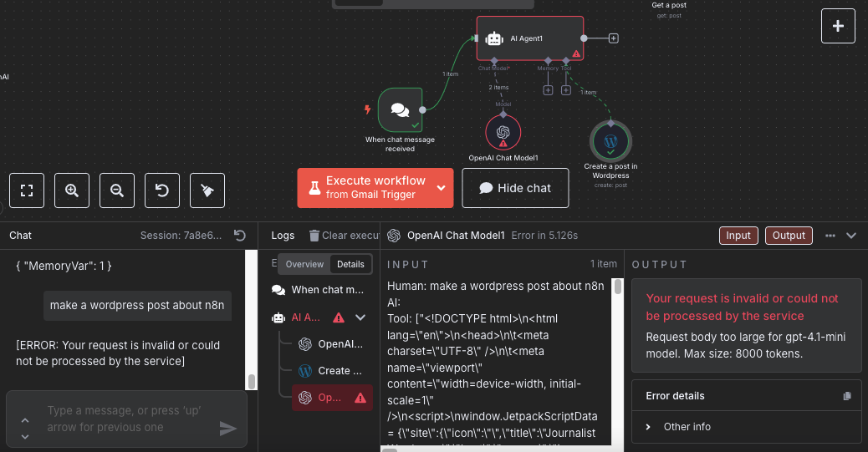868x452 pixels.
Task: Open the three-dots logs options menu
Action: (x=830, y=236)
